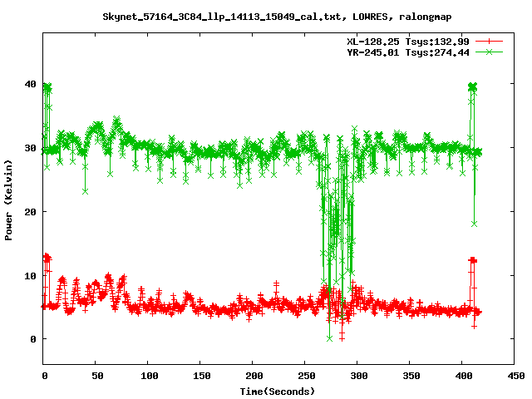Click the x-axis tick label 50
This screenshot has height=399, width=532.
[x=98, y=376]
